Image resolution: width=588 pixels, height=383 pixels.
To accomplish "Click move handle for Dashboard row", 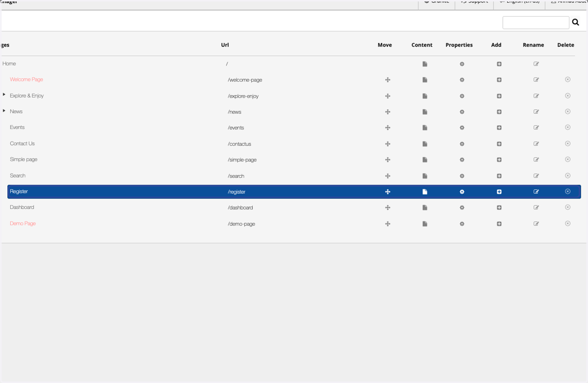I will point(388,207).
